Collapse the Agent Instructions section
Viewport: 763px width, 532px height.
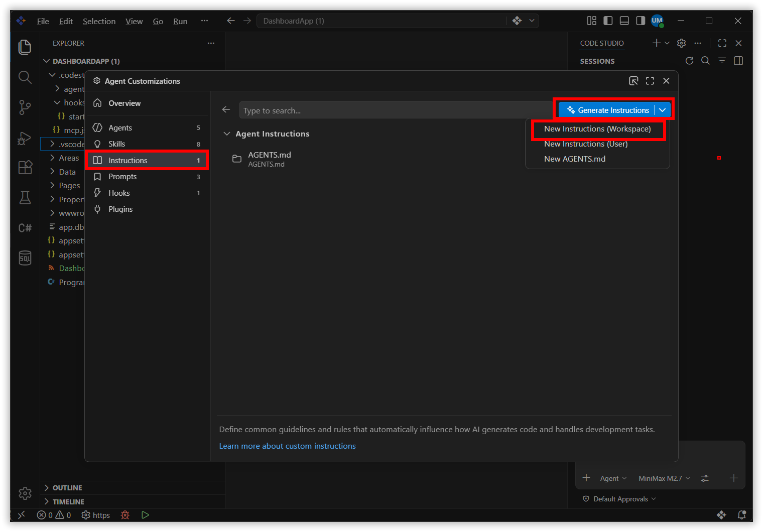(x=227, y=134)
